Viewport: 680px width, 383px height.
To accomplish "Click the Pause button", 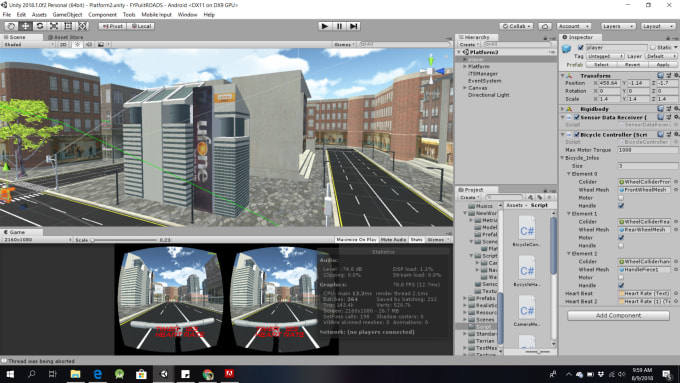I will coord(339,26).
